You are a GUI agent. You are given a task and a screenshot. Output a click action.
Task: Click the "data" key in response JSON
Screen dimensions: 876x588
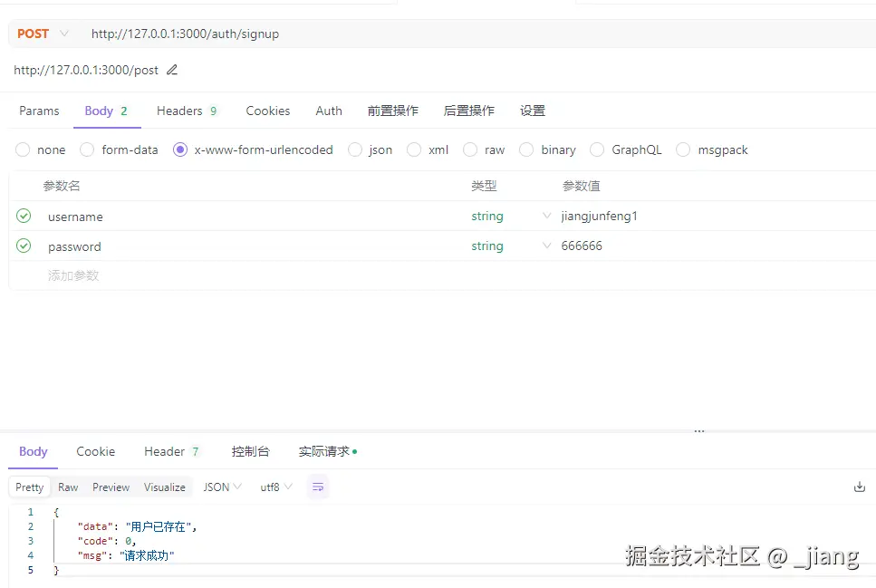95,526
